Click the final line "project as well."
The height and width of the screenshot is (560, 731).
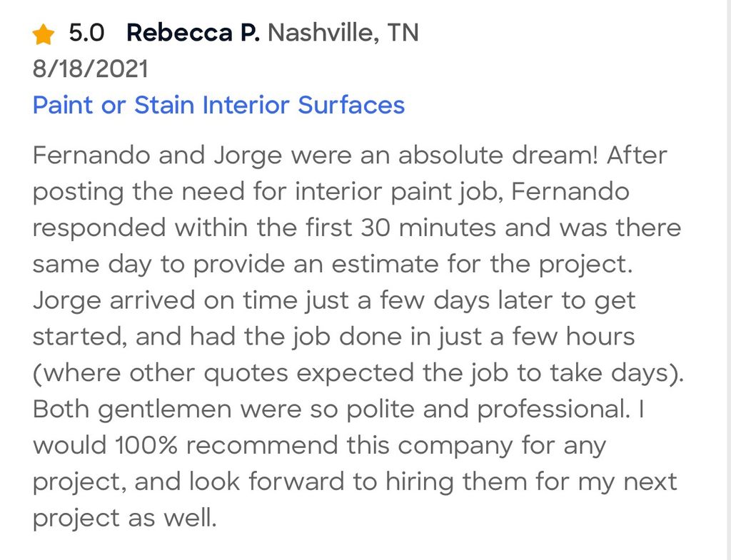click(x=124, y=518)
